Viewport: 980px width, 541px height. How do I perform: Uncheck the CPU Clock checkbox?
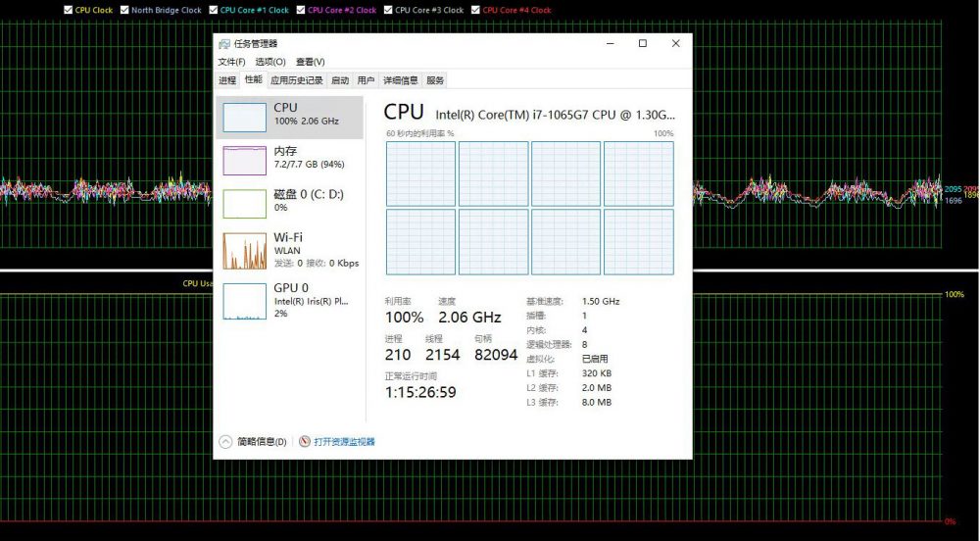pyautogui.click(x=69, y=10)
